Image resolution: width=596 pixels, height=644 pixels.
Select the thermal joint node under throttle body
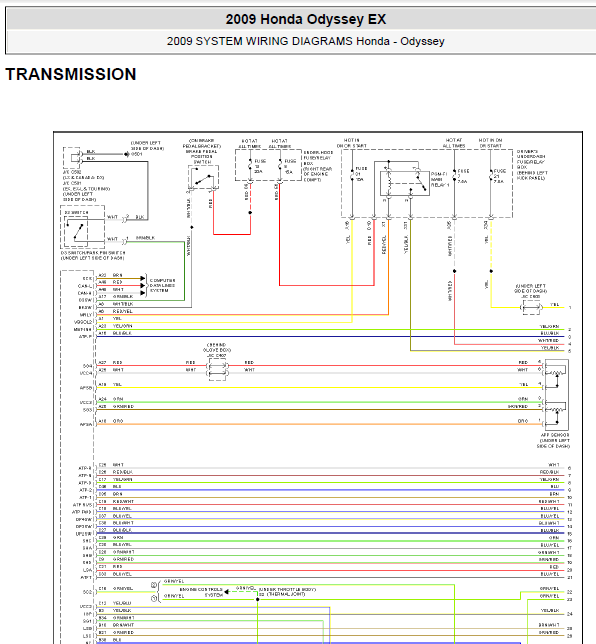(x=258, y=599)
